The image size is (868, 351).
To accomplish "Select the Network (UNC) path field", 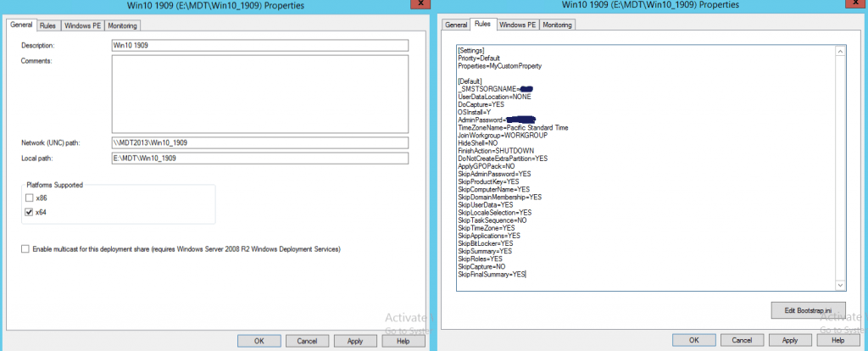I will 259,142.
